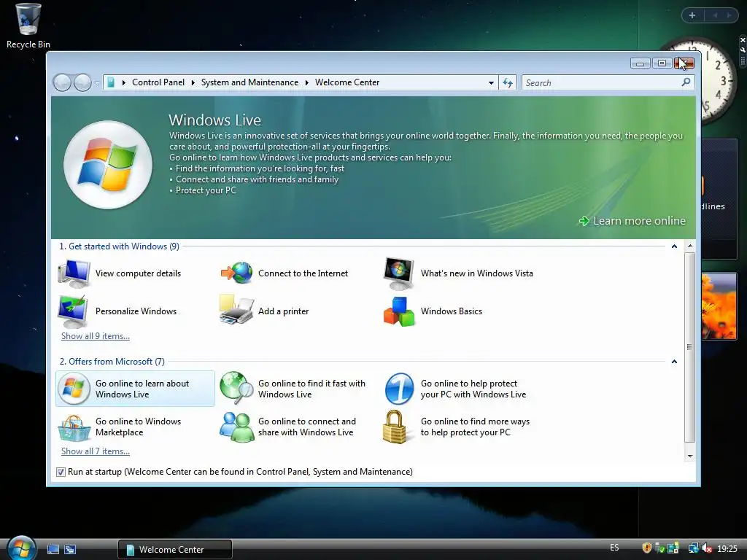Open recent pages dropdown beside navigation arrows
The height and width of the screenshot is (560, 747).
(97, 83)
